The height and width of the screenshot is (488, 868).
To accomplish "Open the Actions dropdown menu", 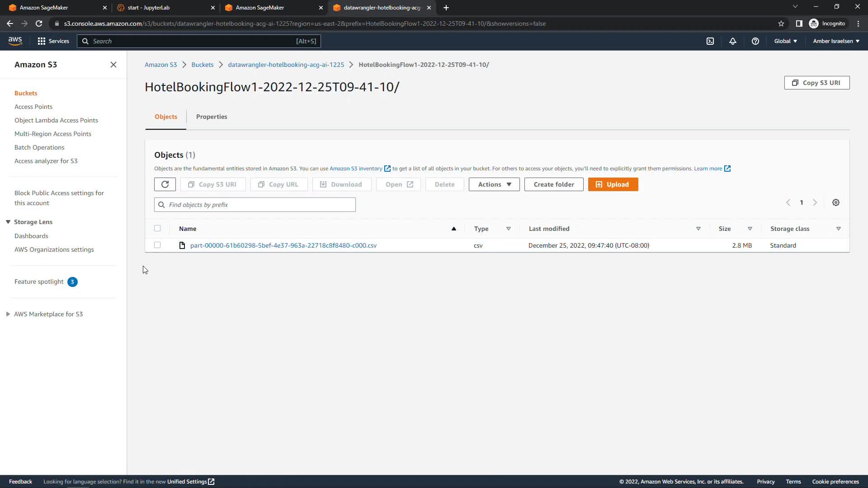I will (x=494, y=184).
